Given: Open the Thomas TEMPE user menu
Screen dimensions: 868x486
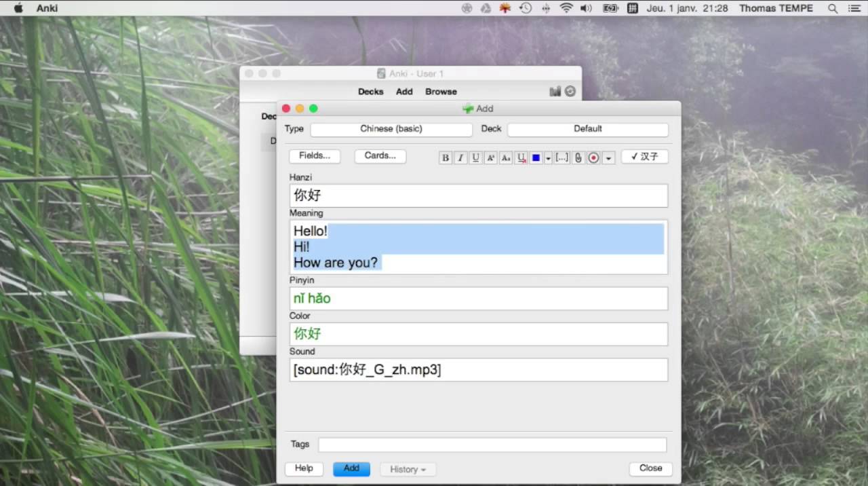Looking at the screenshot, I should pos(776,8).
